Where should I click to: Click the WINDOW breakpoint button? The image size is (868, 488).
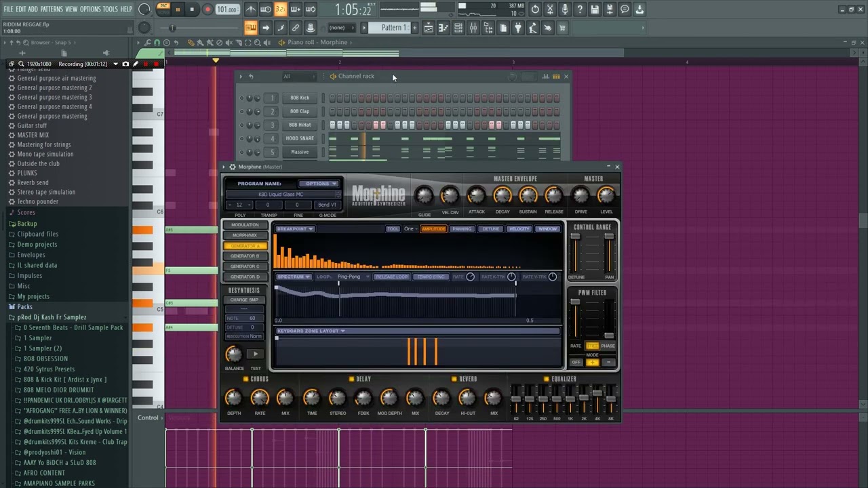pyautogui.click(x=547, y=229)
